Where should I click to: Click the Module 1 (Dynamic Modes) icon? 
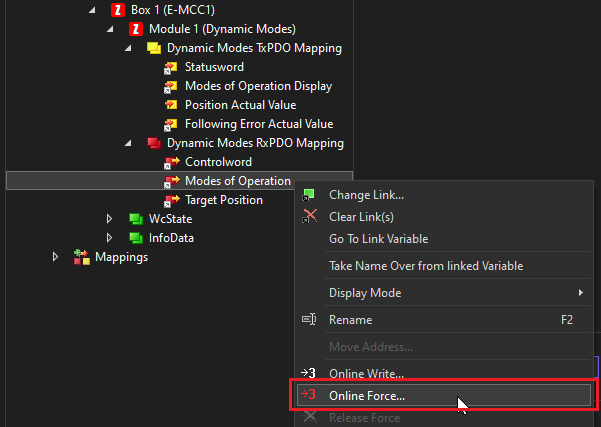pos(136,29)
